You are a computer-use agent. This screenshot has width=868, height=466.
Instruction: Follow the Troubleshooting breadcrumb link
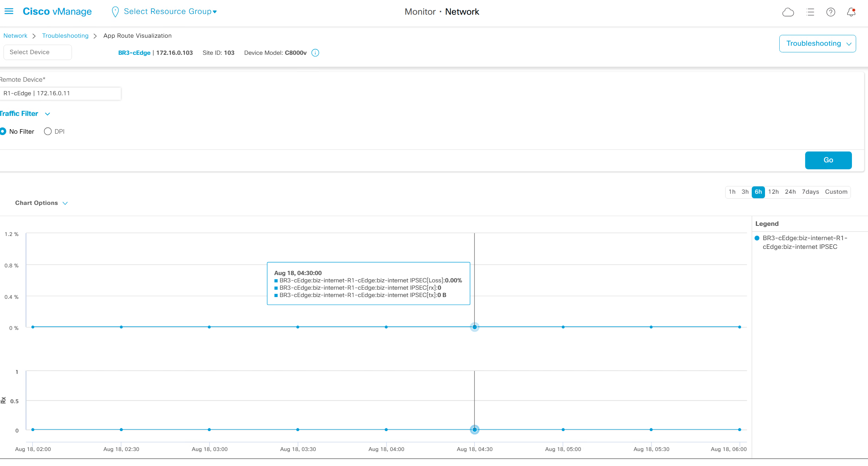pos(65,36)
